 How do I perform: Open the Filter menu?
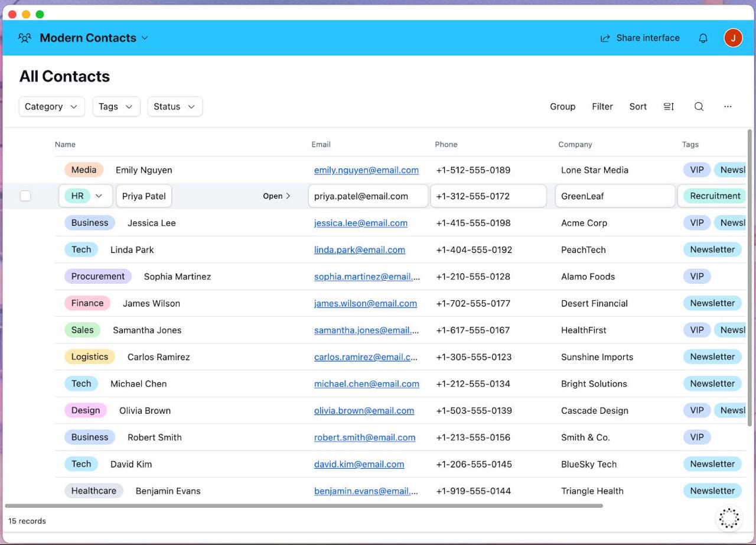click(x=602, y=106)
